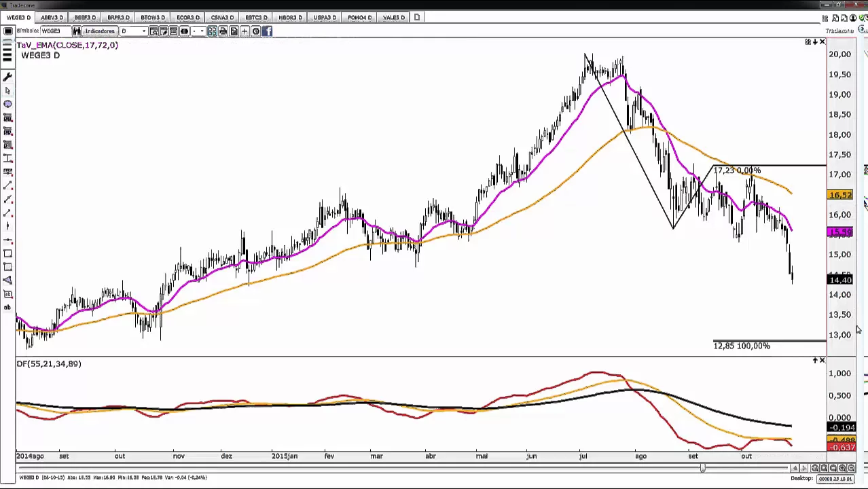Open the HBOR3 D chart tab

(x=290, y=17)
